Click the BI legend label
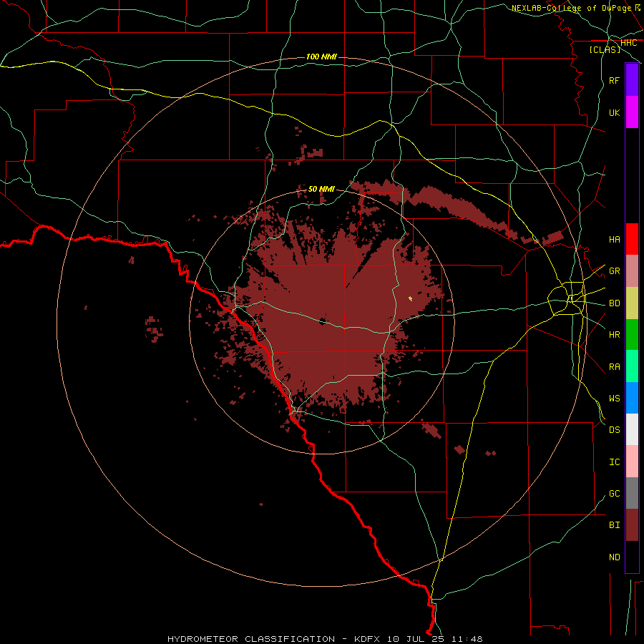This screenshot has width=644, height=644. [614, 525]
